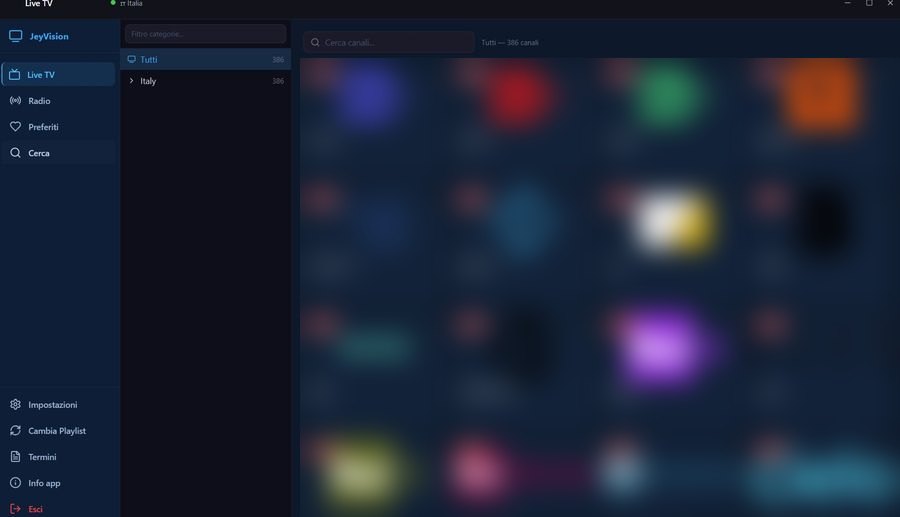
Task: Click the JeyVision brand title
Action: (x=49, y=37)
